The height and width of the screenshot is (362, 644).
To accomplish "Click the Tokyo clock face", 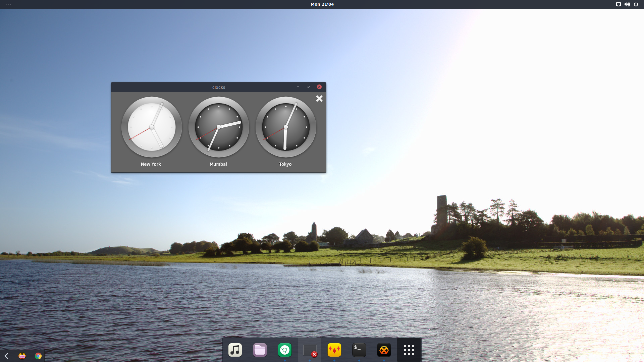I will tap(286, 127).
